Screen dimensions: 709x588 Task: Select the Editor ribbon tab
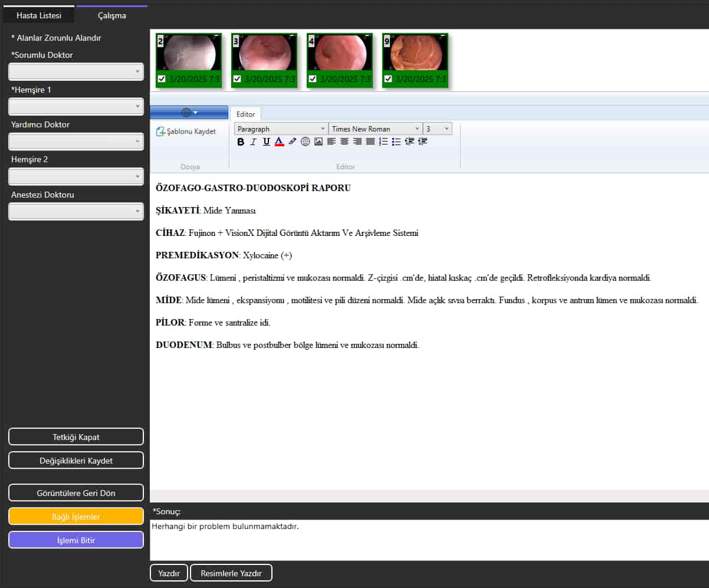(x=245, y=114)
